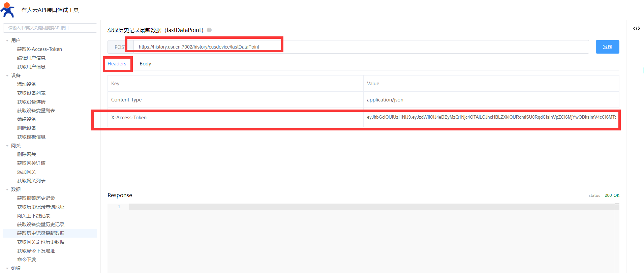Open 获取X-Access-Token in sidebar

[39, 49]
